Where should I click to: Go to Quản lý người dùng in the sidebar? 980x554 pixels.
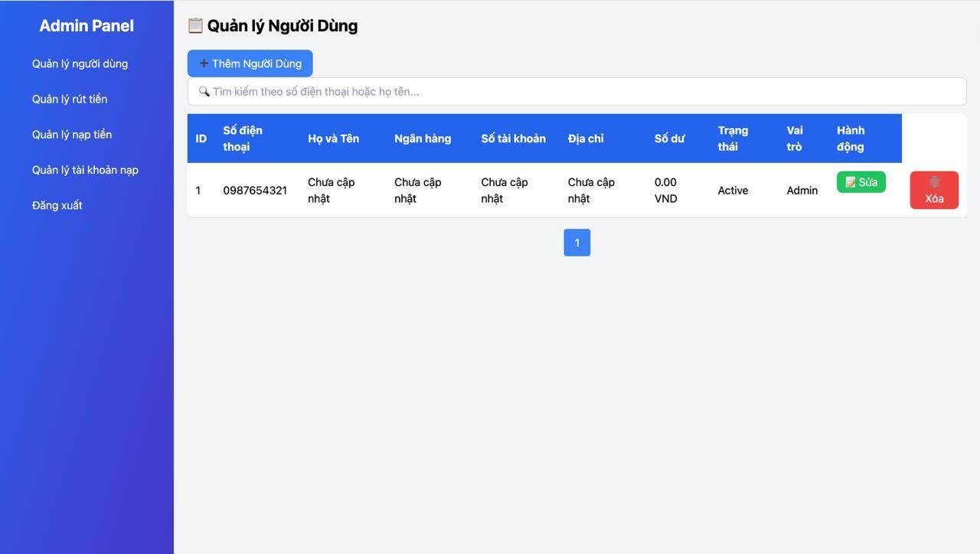pyautogui.click(x=80, y=64)
